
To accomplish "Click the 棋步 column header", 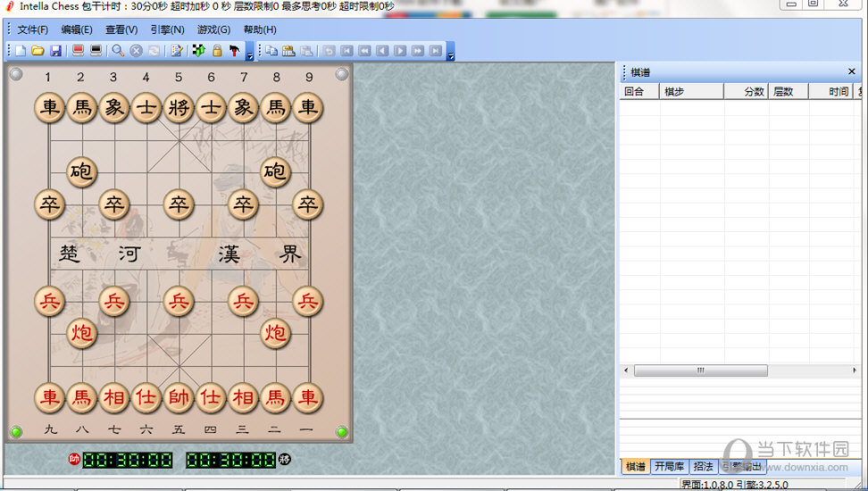I will 691,91.
